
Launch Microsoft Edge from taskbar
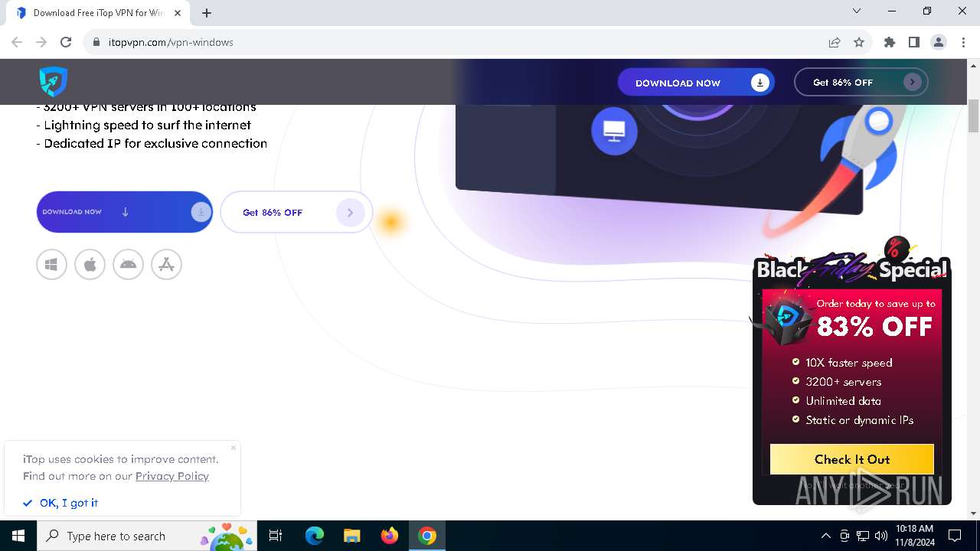[315, 536]
